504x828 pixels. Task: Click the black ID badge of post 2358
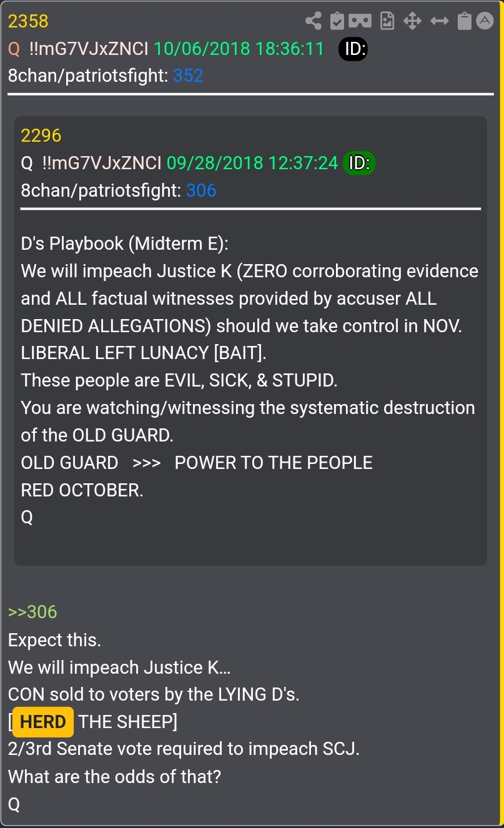pos(353,49)
